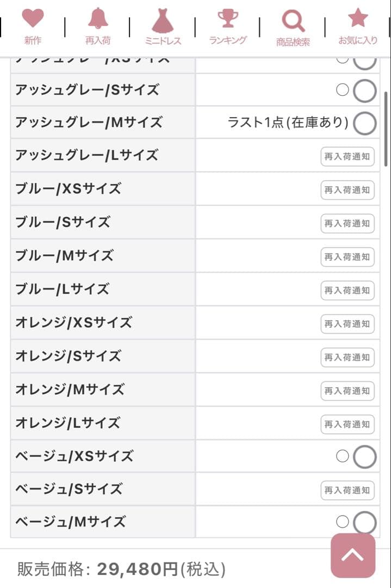The width and height of the screenshot is (391, 588).
Task: Select ベージュ/XSサイズ radio button
Action: (364, 457)
